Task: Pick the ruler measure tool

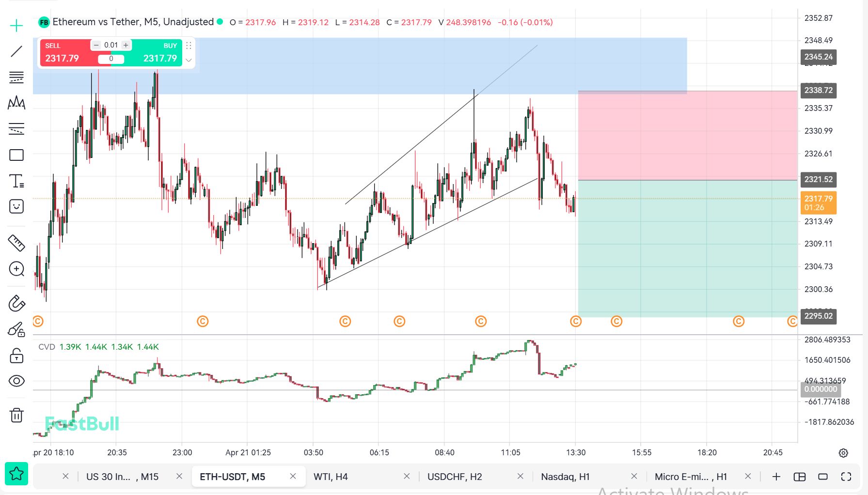Action: coord(16,243)
